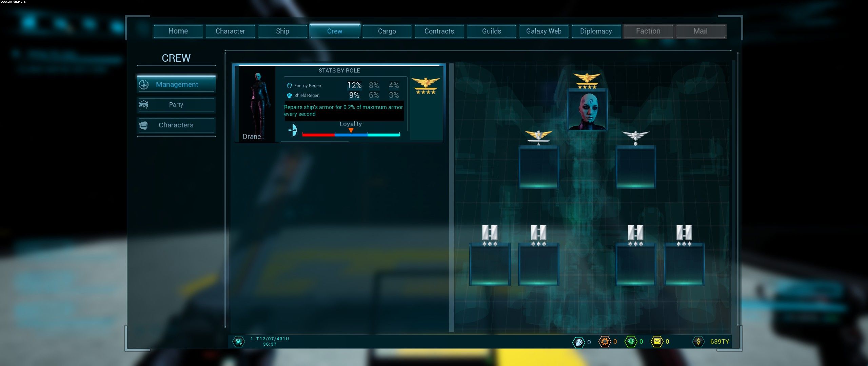Open the Party crew section

click(x=176, y=105)
